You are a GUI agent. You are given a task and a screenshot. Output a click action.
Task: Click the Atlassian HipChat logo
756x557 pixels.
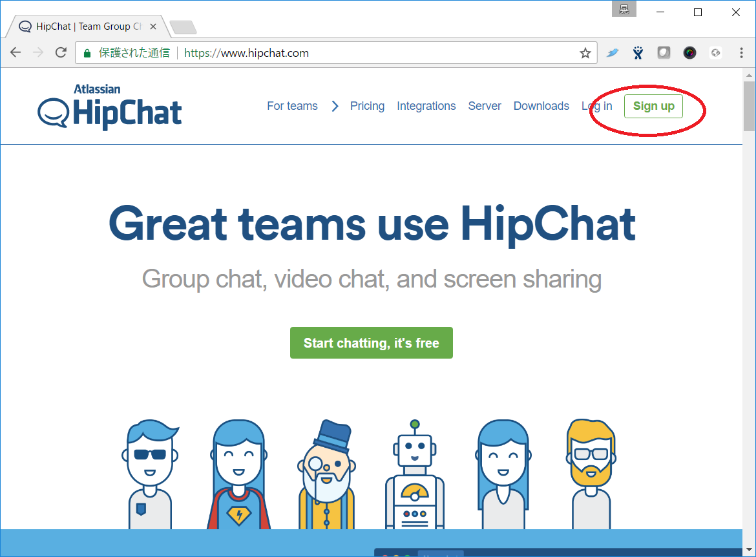pyautogui.click(x=110, y=106)
